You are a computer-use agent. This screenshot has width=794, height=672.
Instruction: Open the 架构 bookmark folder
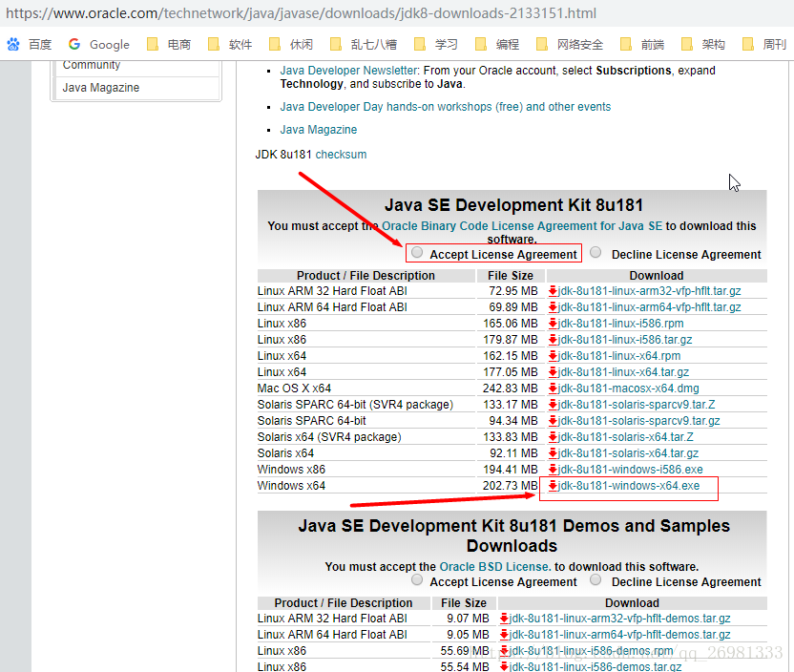click(x=703, y=45)
